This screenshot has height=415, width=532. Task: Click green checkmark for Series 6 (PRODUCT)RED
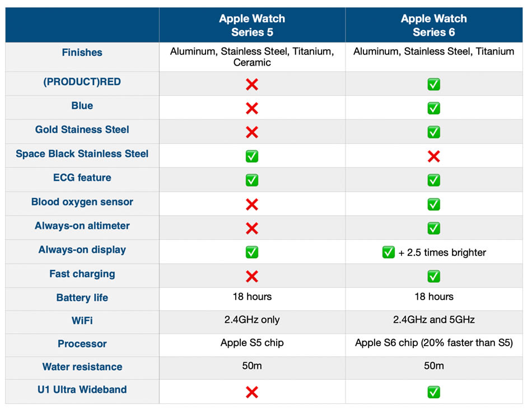(x=433, y=85)
